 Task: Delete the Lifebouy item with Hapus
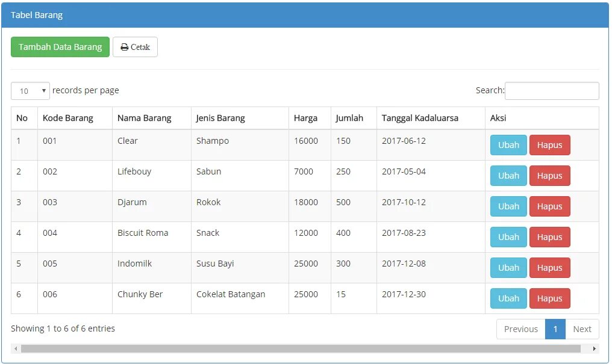pyautogui.click(x=549, y=176)
